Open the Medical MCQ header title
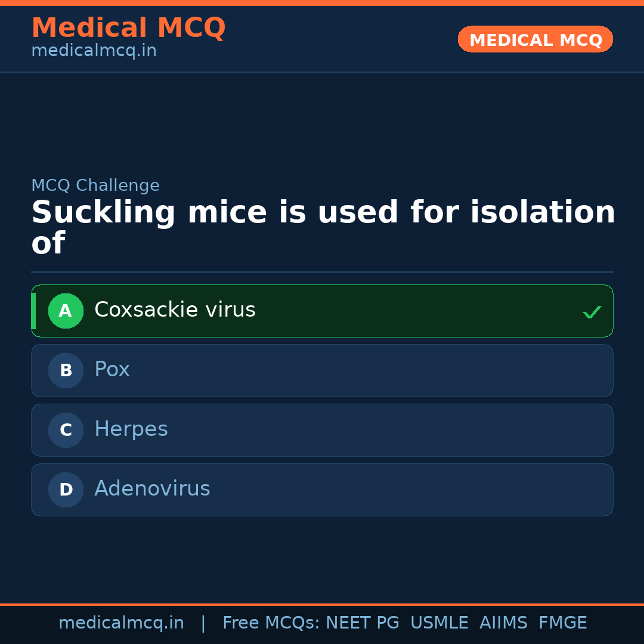The image size is (644, 644). 128,28
